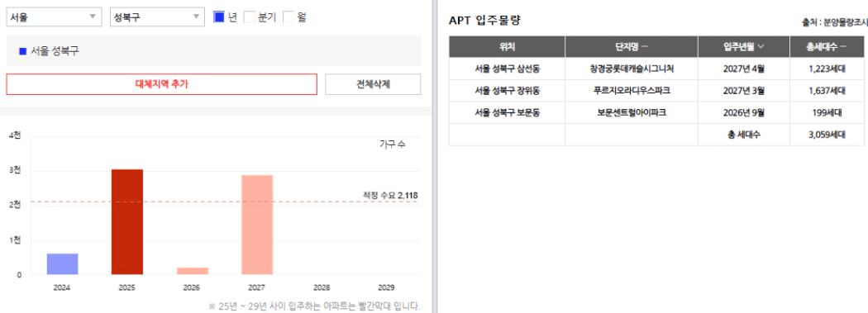
Task: Click the 2024 blue bar
Action: click(x=62, y=263)
